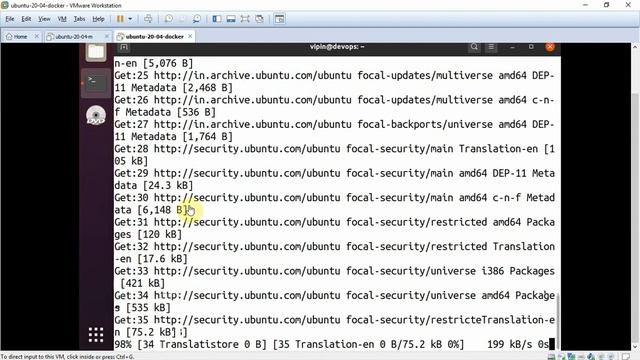The height and width of the screenshot is (360, 640).
Task: Show Applications grid in Ubuntu dock
Action: click(x=96, y=335)
